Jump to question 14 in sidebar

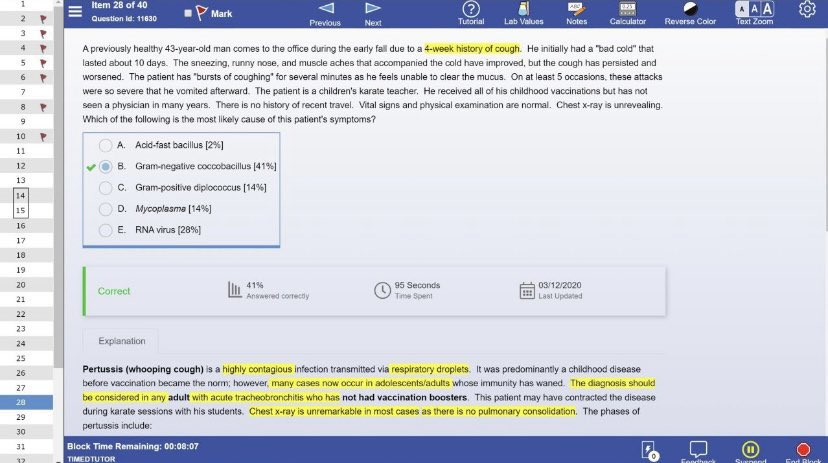pyautogui.click(x=21, y=195)
